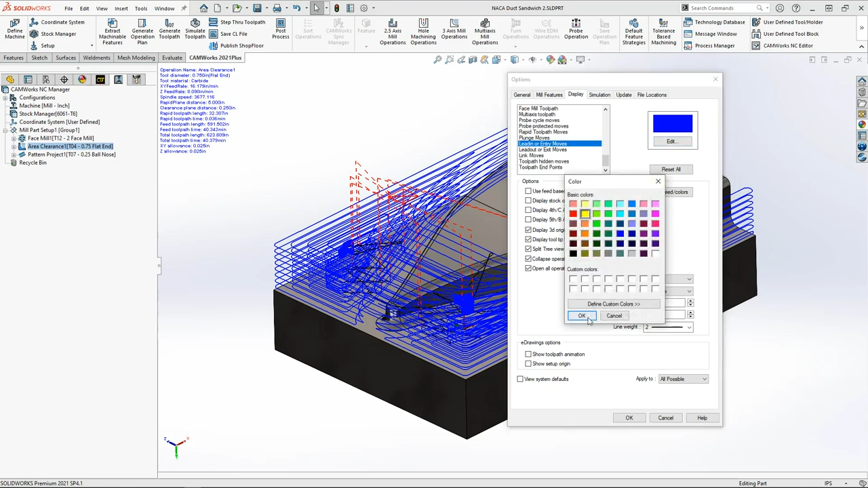This screenshot has height=488, width=868.
Task: Open the Generate Operation Plan tool
Action: pyautogui.click(x=142, y=30)
